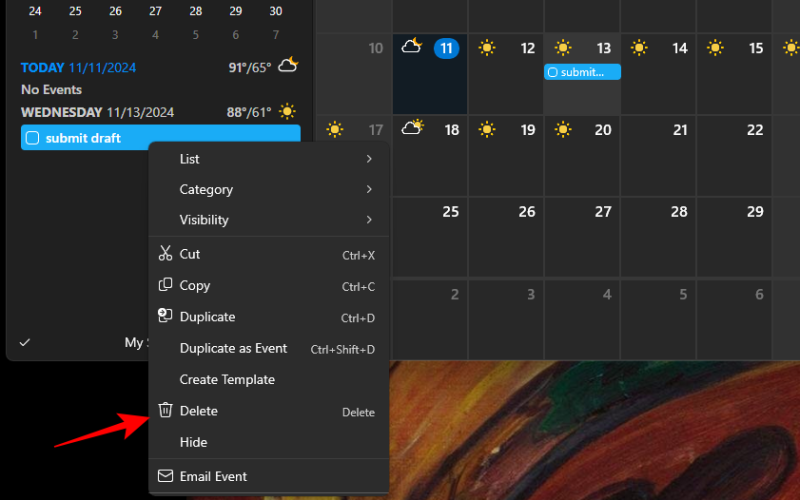The width and height of the screenshot is (800, 500).
Task: Toggle the checkmark beside My calendar
Action: point(25,342)
